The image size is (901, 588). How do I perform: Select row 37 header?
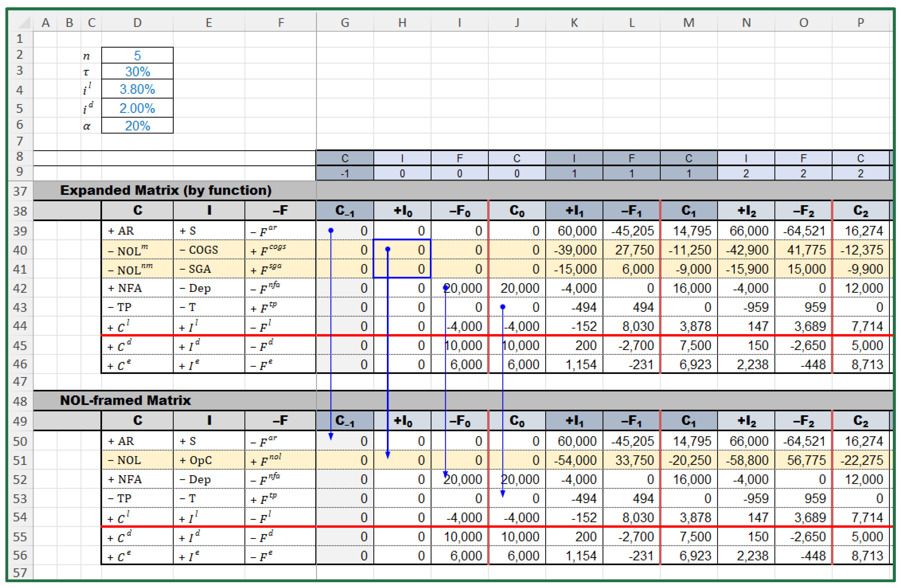tap(20, 191)
